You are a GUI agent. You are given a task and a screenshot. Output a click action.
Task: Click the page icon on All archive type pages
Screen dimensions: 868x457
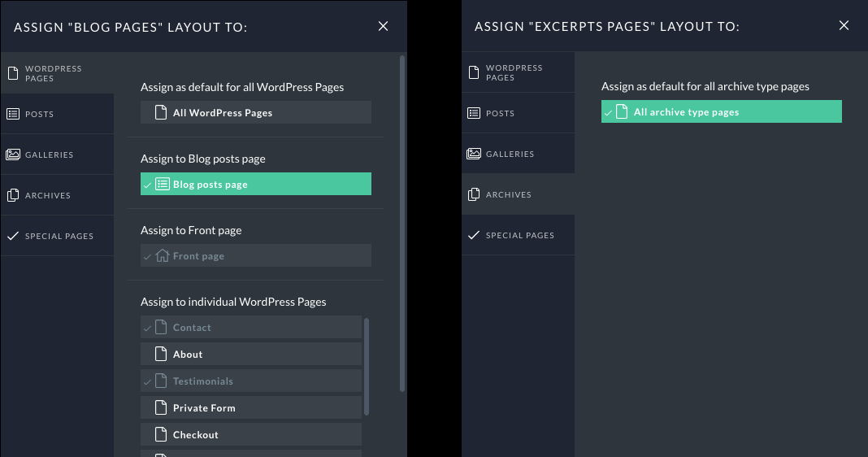tap(623, 112)
